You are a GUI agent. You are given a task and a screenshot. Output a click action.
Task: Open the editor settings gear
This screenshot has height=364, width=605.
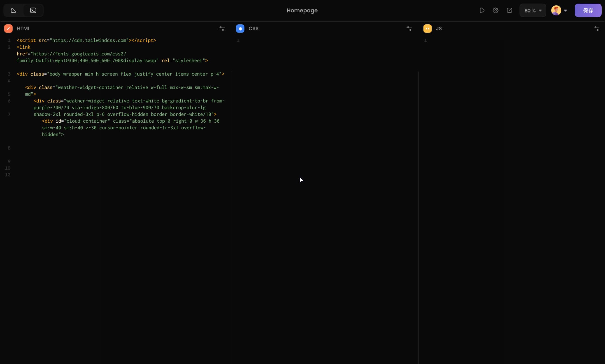495,10
